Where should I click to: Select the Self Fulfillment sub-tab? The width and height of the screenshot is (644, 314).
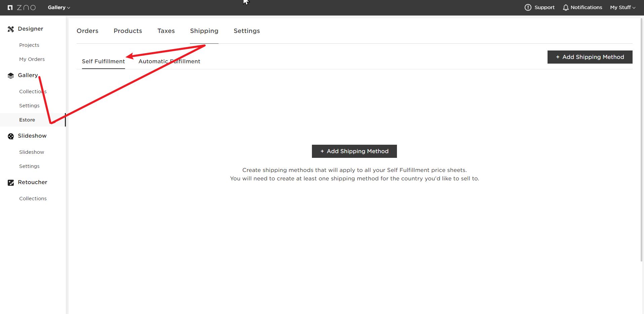click(103, 61)
